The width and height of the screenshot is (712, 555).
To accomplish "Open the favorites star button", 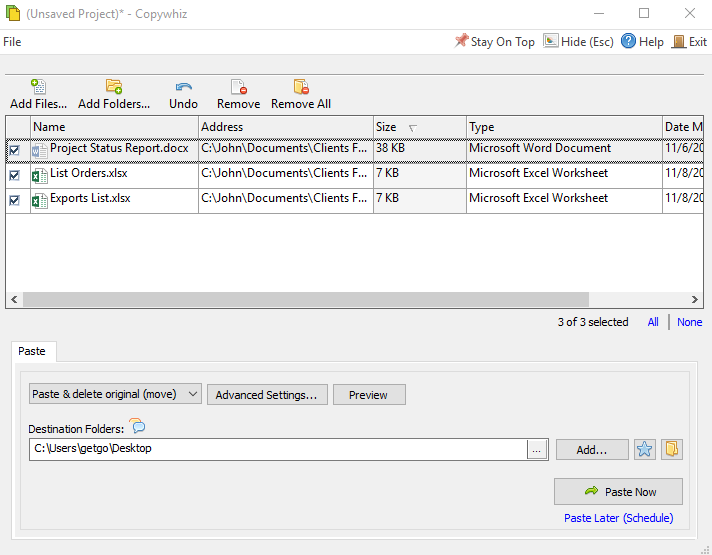I will click(644, 450).
